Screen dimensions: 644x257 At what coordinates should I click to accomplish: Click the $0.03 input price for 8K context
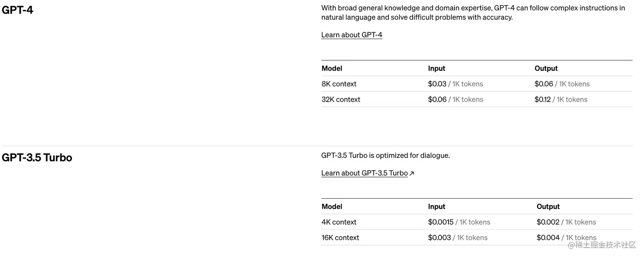point(437,84)
